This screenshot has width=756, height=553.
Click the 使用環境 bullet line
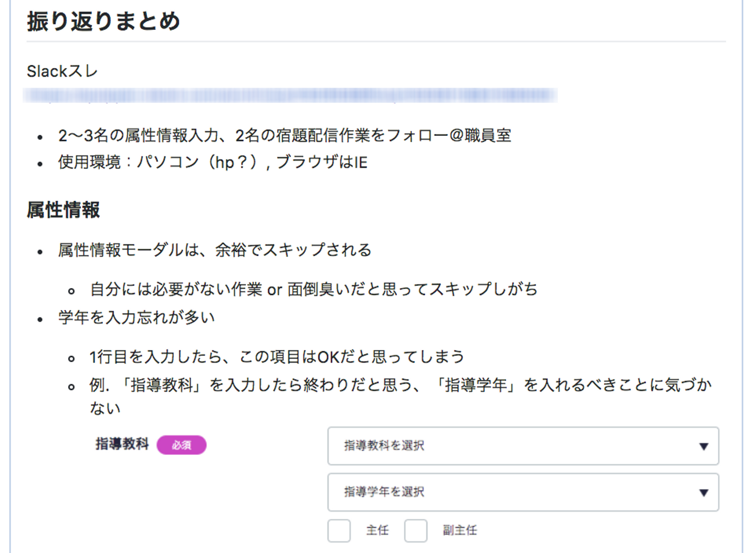(213, 162)
